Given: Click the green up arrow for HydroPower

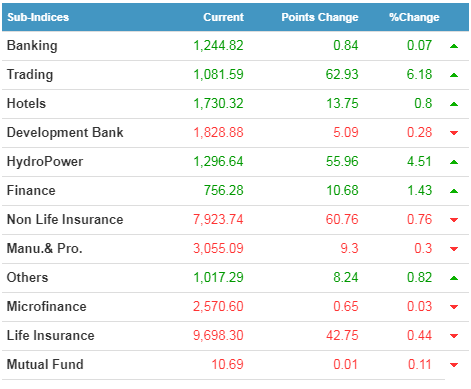Looking at the screenshot, I should (454, 162).
